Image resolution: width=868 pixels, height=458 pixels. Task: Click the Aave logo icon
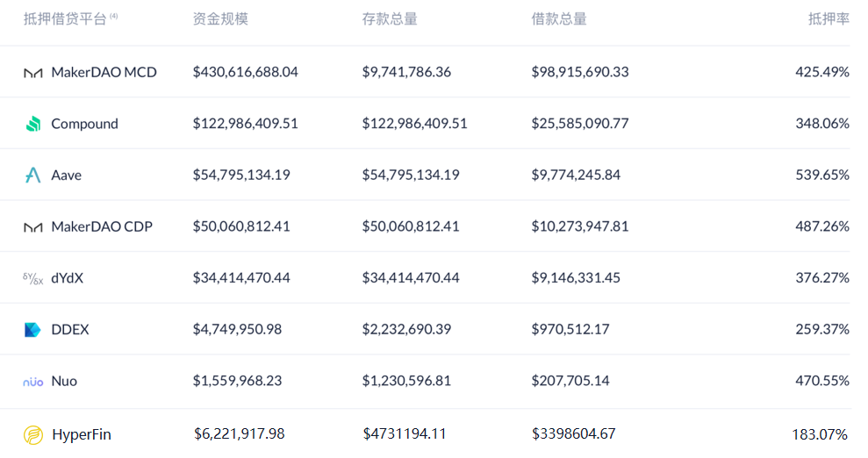[x=33, y=175]
